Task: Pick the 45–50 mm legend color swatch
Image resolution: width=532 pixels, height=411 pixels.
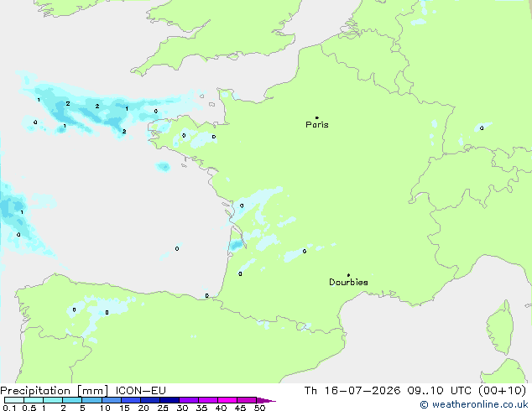Action: coord(247,400)
